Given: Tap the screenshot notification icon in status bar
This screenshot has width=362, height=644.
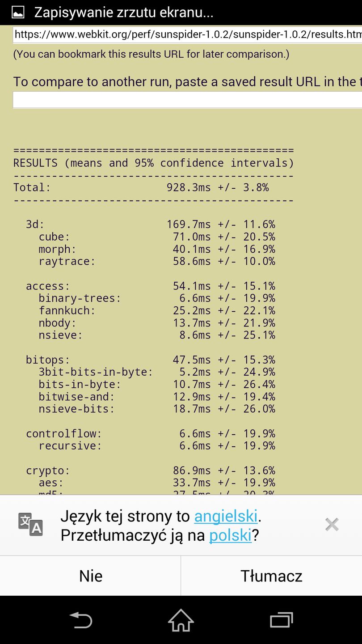Looking at the screenshot, I should click(18, 12).
